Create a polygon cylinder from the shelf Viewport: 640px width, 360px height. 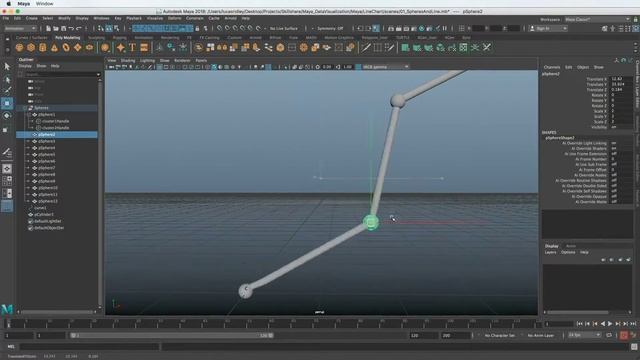click(43, 48)
